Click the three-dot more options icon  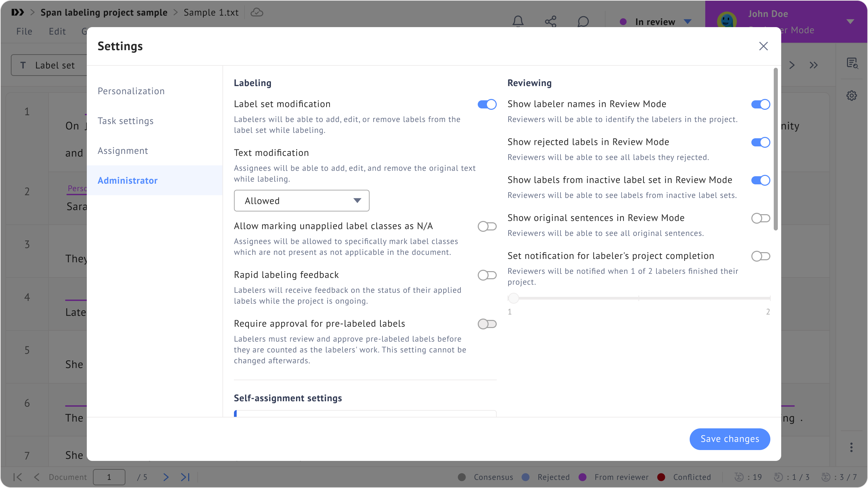(851, 447)
